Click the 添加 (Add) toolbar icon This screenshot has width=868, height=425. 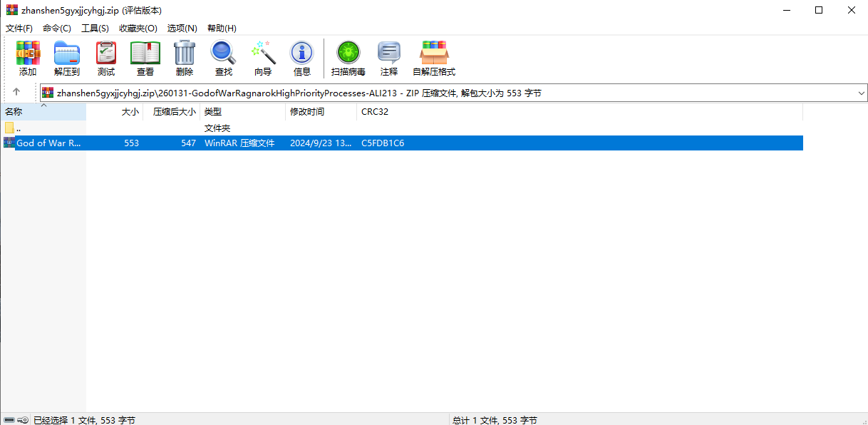(x=28, y=58)
